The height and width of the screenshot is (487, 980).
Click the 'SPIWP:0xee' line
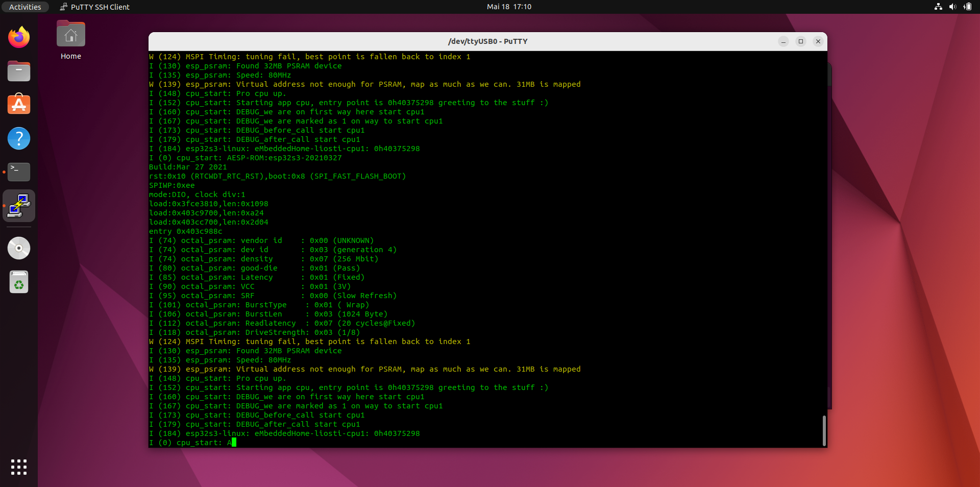pyautogui.click(x=171, y=185)
